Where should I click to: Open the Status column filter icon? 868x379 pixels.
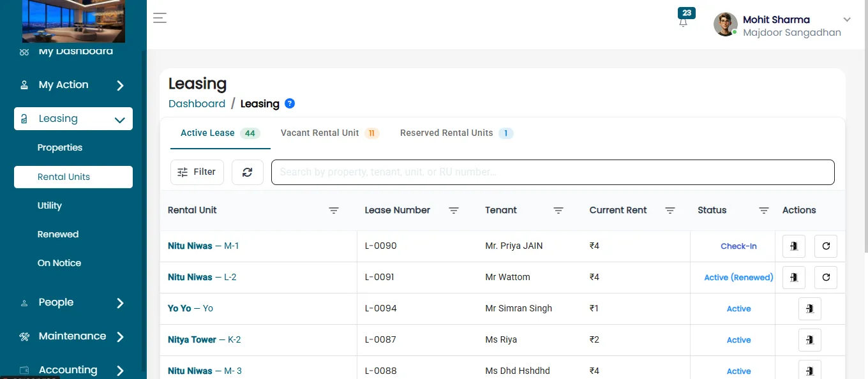(764, 211)
